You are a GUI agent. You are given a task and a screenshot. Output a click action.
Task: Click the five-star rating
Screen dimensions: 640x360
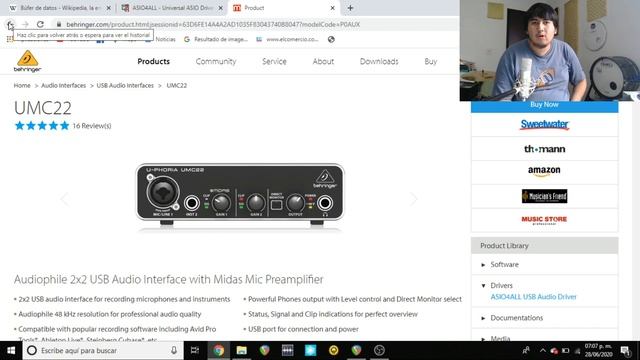click(x=42, y=126)
